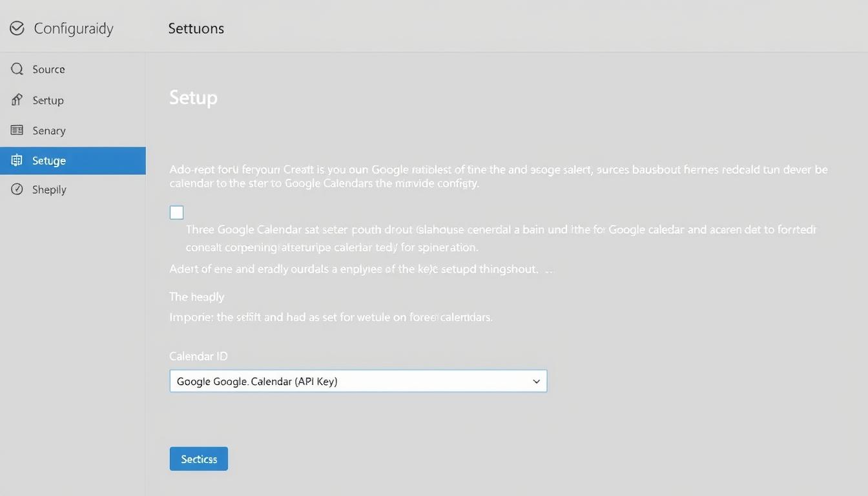Image resolution: width=868 pixels, height=496 pixels.
Task: Select the Senary sidebar label
Action: pos(49,130)
